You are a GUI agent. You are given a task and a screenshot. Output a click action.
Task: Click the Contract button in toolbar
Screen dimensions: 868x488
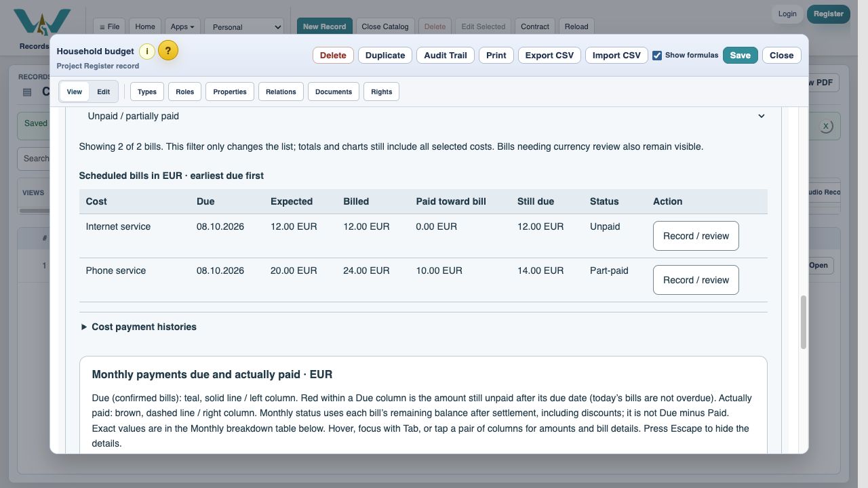coord(535,26)
